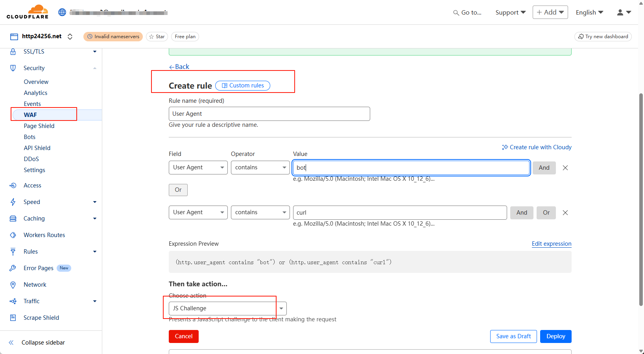Click the Access sidebar icon
This screenshot has height=354, width=644.
[13, 185]
